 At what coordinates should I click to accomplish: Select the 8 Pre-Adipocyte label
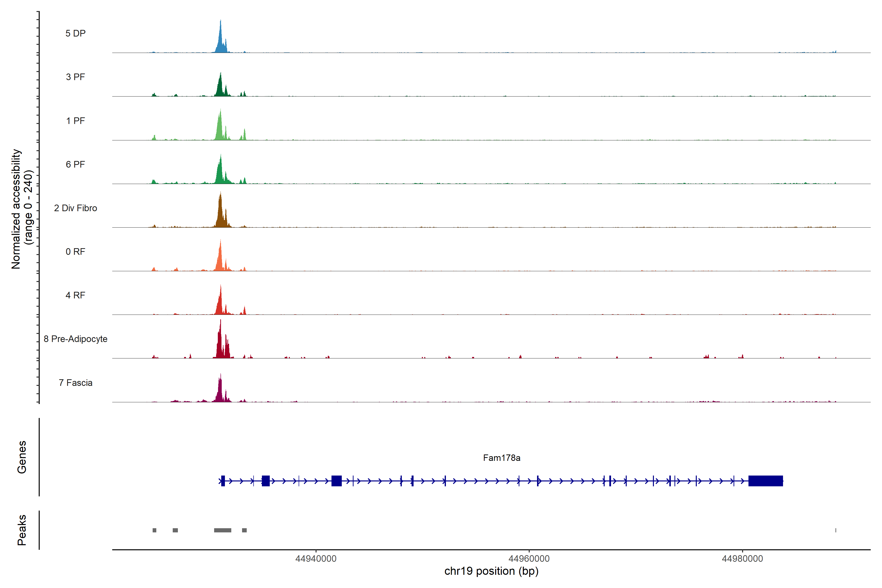75,339
